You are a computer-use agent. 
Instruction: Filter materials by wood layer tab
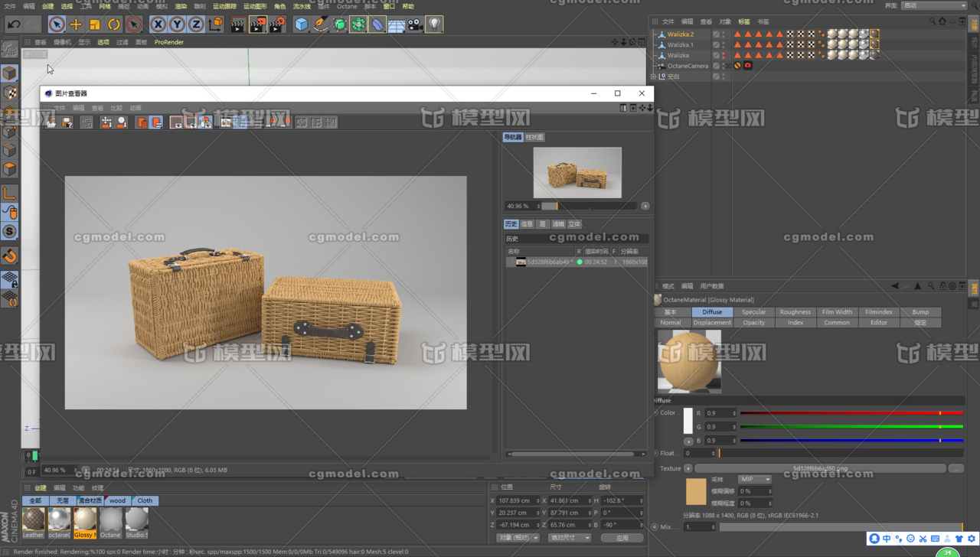point(117,500)
